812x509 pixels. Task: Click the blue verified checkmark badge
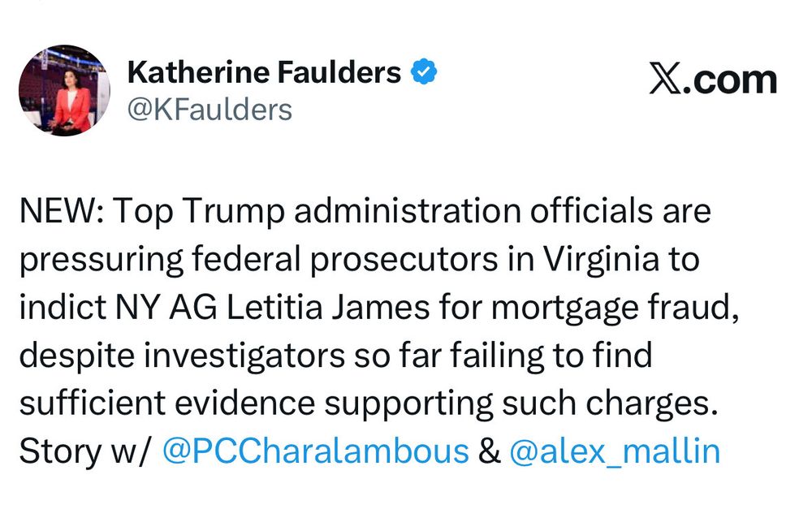tap(424, 71)
